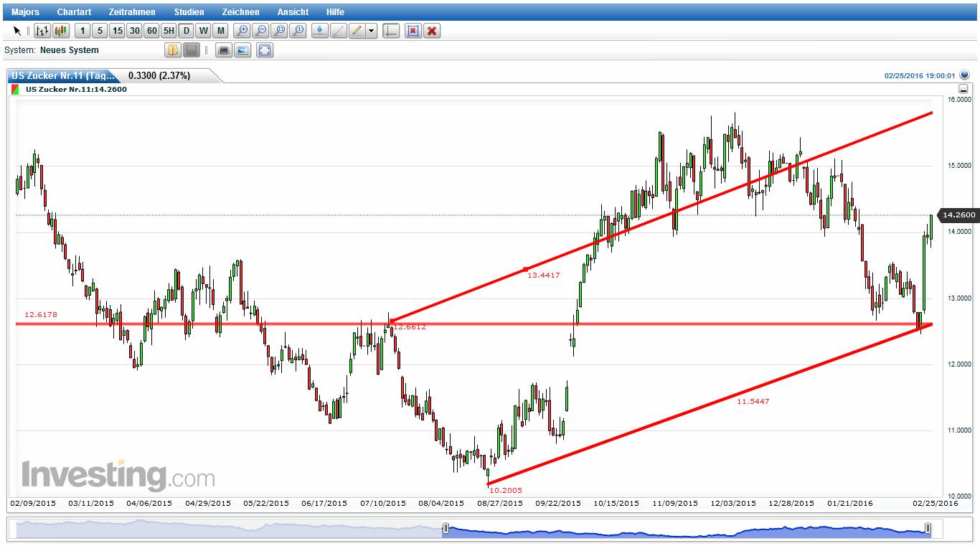
Task: Select the weekly (W) timeframe
Action: (x=204, y=31)
